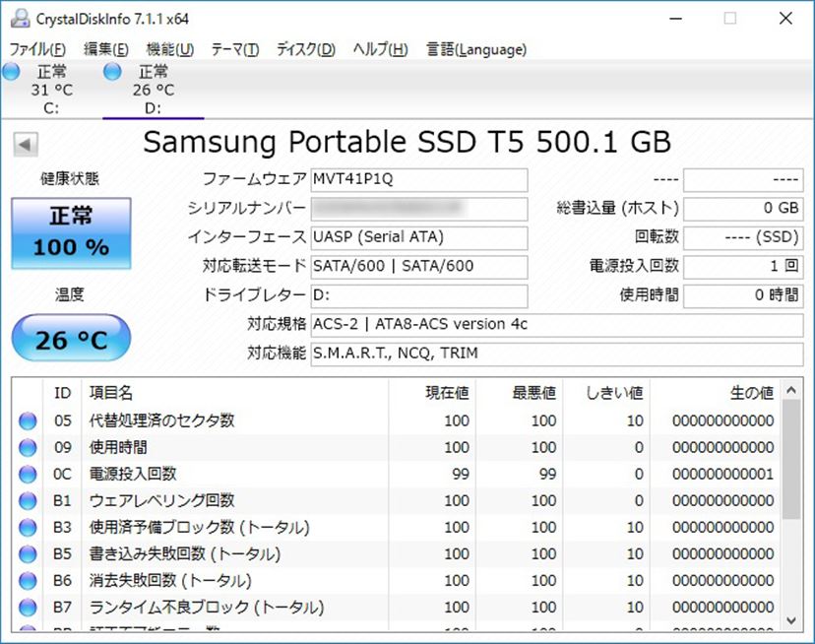815x644 pixels.
Task: Open the 言語(Language) menu
Action: point(476,49)
